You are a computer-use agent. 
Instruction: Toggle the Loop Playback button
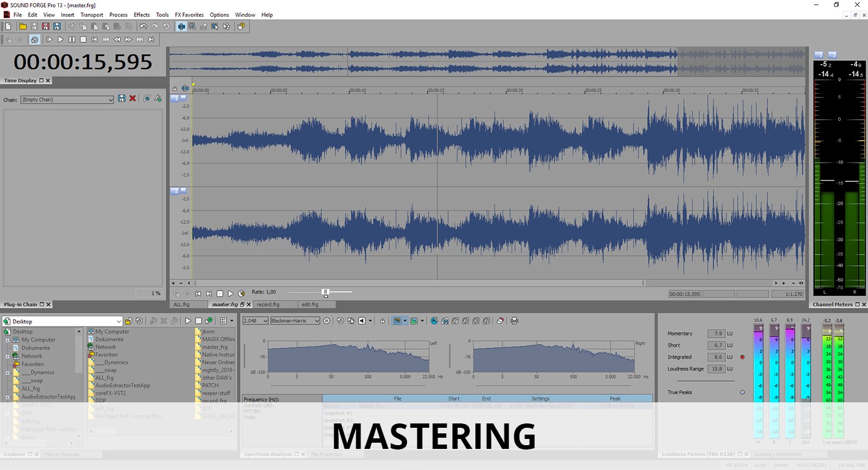pos(35,39)
